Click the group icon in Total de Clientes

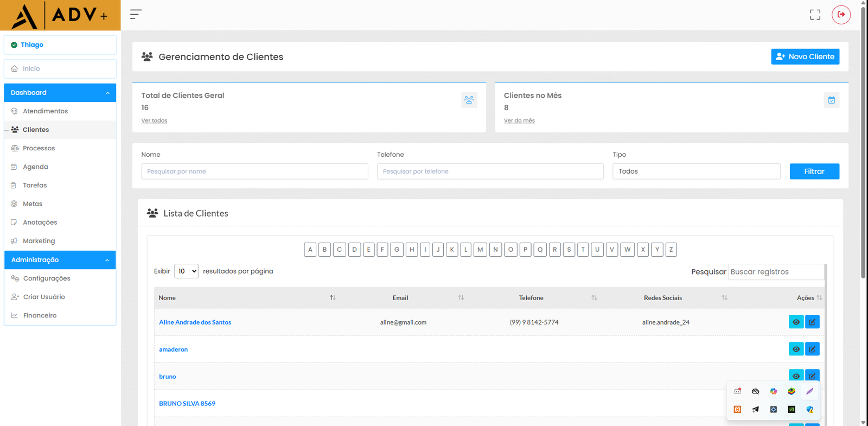469,100
